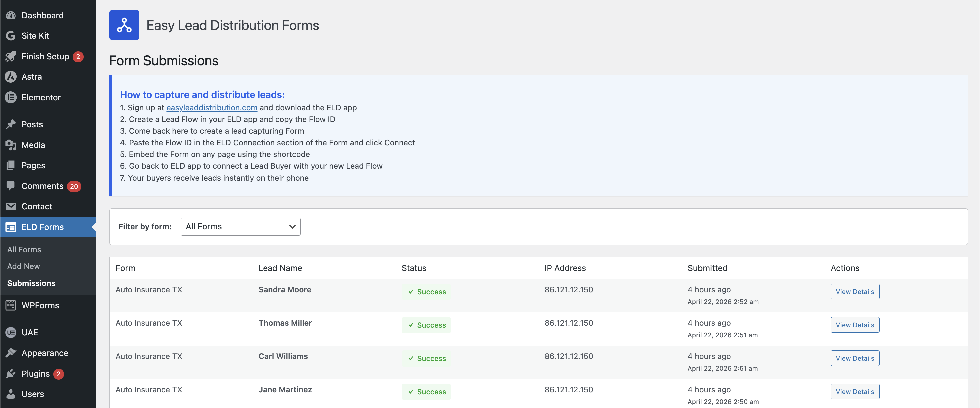Open Contact via the envelope icon
Viewport: 980px width, 408px height.
[11, 206]
